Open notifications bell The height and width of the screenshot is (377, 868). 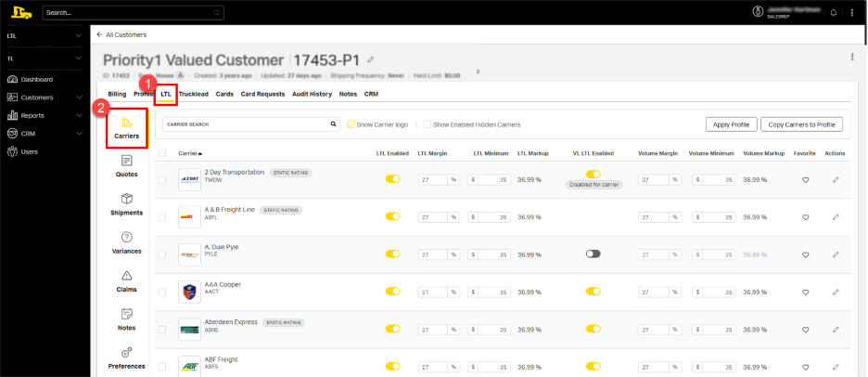tap(834, 13)
